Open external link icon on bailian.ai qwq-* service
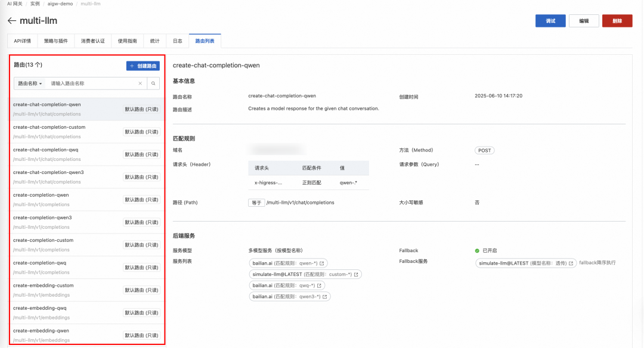Viewport: 644px width, 348px height. click(320, 285)
